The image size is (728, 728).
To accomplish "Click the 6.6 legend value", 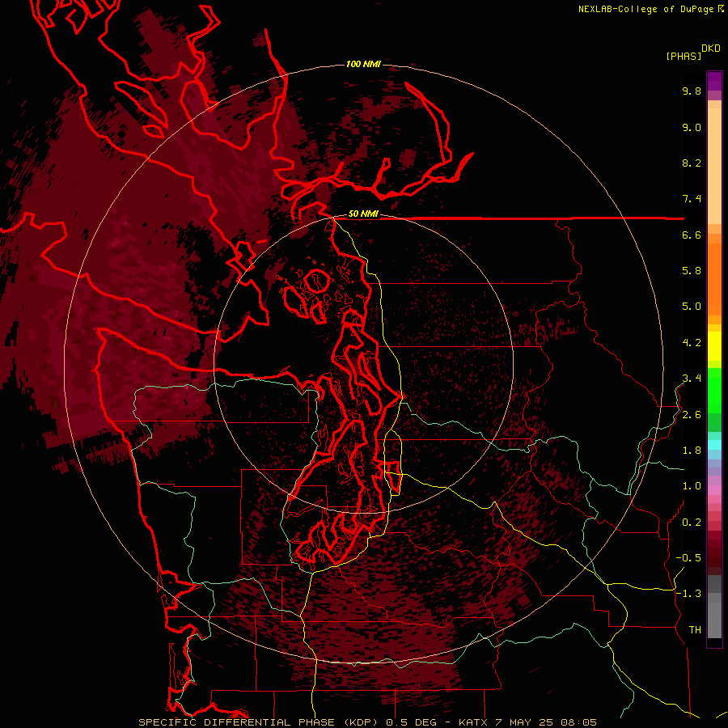I will click(692, 235).
